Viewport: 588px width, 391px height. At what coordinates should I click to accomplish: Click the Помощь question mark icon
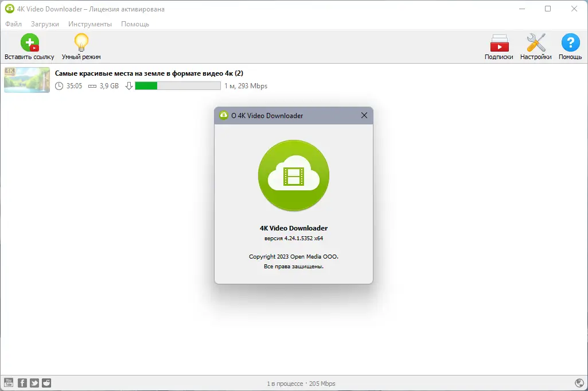tap(570, 42)
